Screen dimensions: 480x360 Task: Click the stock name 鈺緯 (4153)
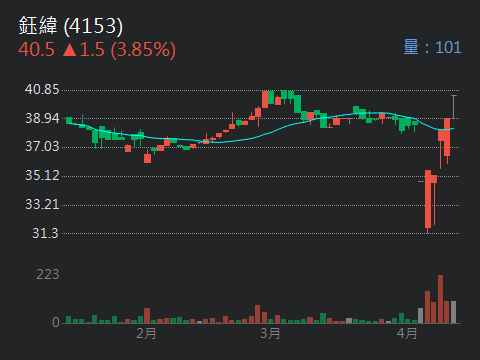(x=71, y=26)
